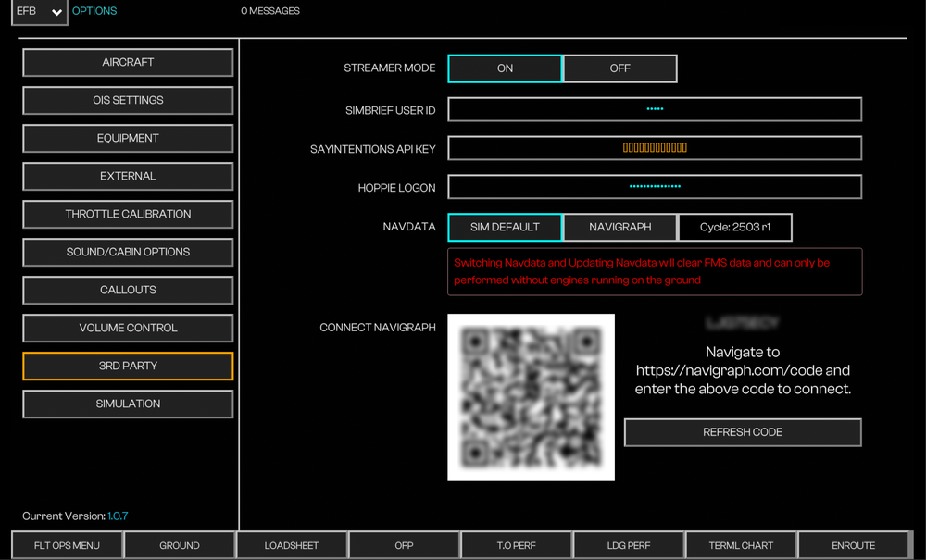Turn Streamer Mode ON
Viewport: 926px width, 560px height.
point(505,68)
